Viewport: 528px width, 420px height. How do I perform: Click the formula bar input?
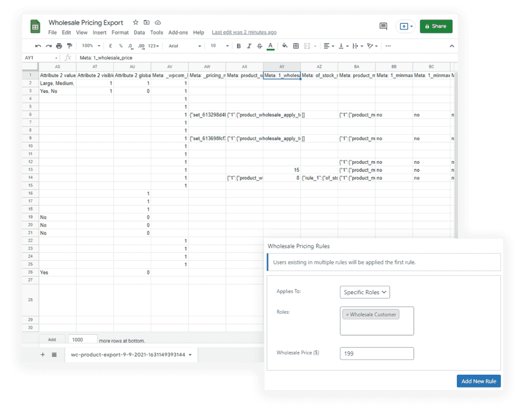tap(266, 58)
